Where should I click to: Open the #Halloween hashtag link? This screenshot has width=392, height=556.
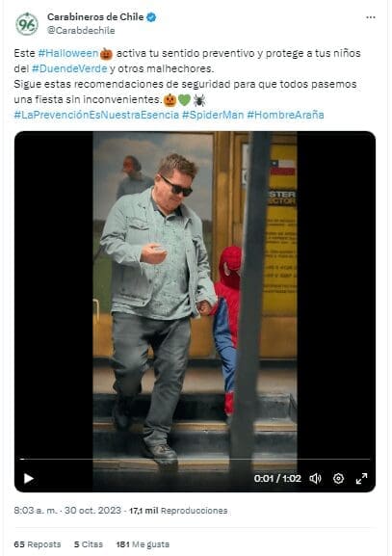tap(68, 53)
